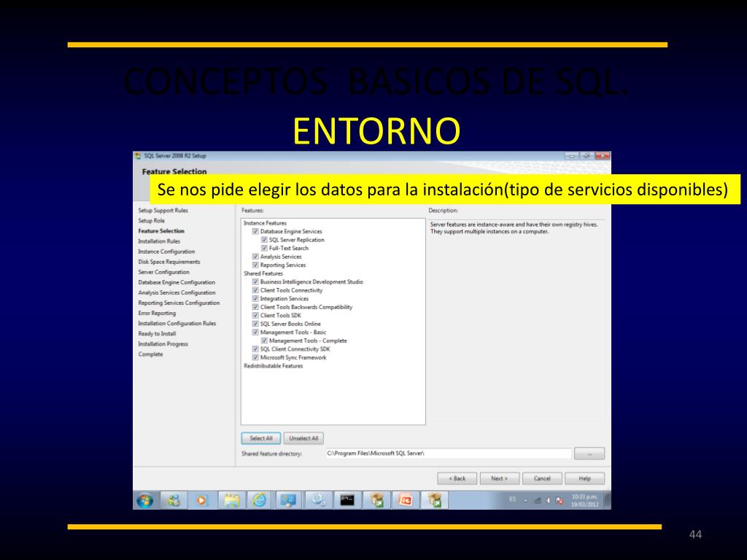Screen dimensions: 747x560
Task: Toggle Client Tools Connectivity checkbox
Action: (x=255, y=290)
